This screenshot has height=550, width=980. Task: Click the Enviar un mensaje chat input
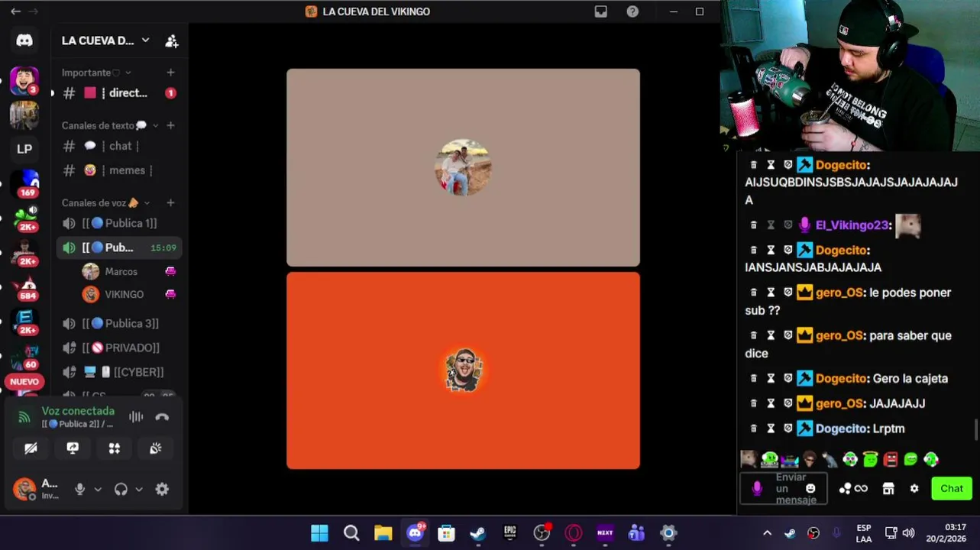783,488
